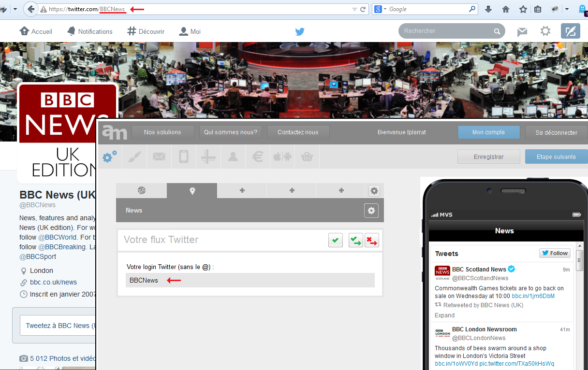This screenshot has width=588, height=370.
Task: Open Twitter direct messages envelope
Action: (522, 32)
